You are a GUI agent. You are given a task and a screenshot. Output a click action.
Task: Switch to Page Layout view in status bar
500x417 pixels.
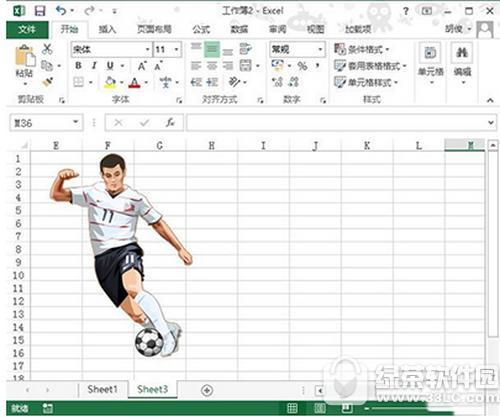tap(320, 408)
